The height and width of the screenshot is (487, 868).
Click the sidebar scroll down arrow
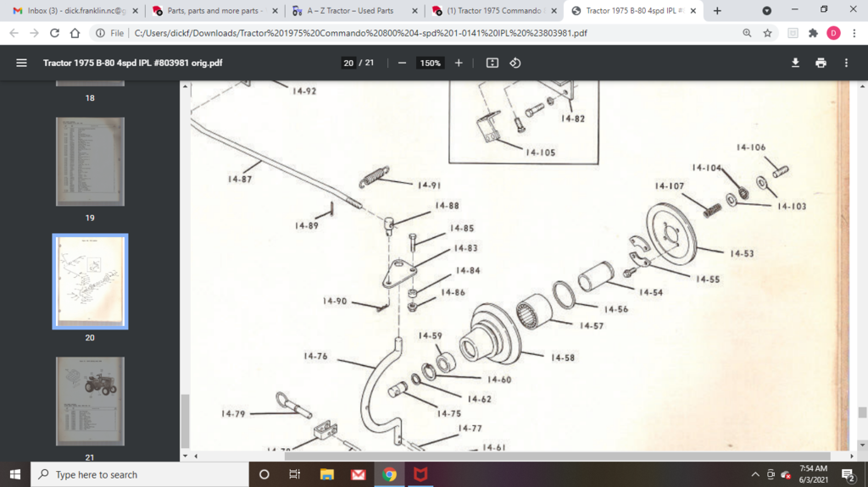(x=186, y=457)
